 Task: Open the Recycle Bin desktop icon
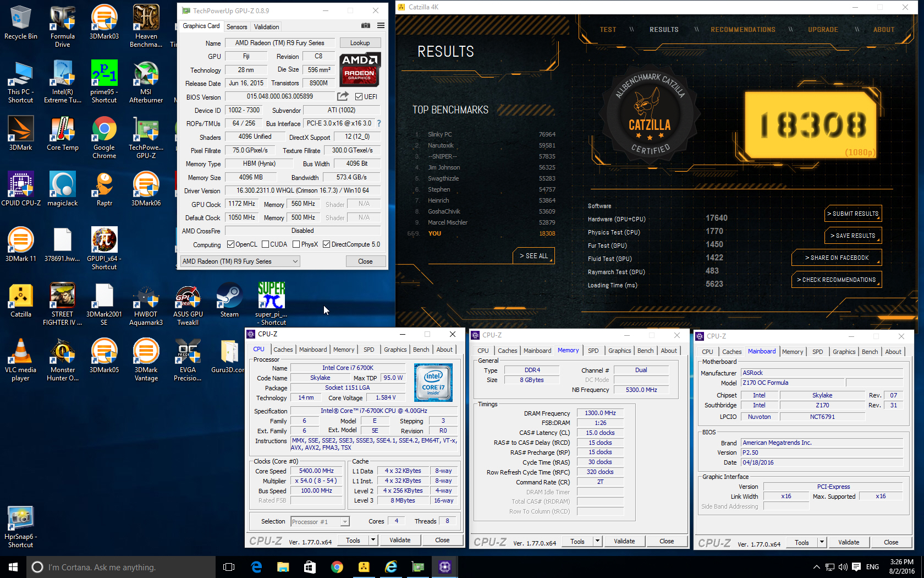tap(21, 22)
